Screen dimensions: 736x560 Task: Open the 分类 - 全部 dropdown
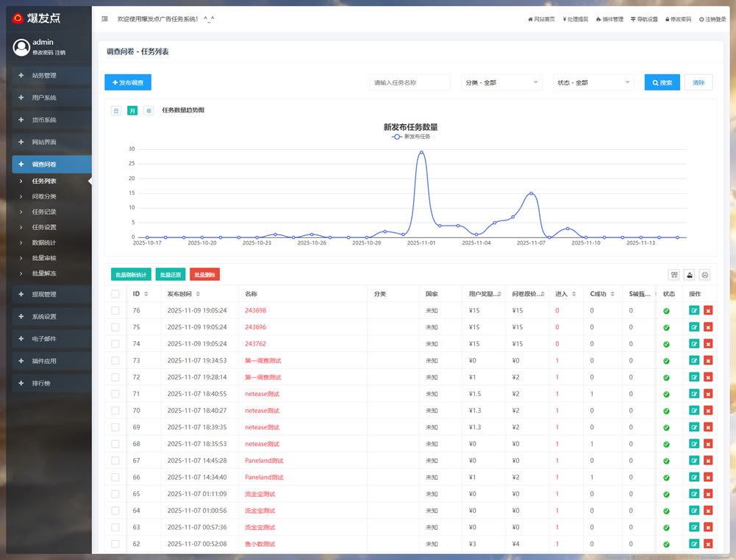click(x=501, y=83)
